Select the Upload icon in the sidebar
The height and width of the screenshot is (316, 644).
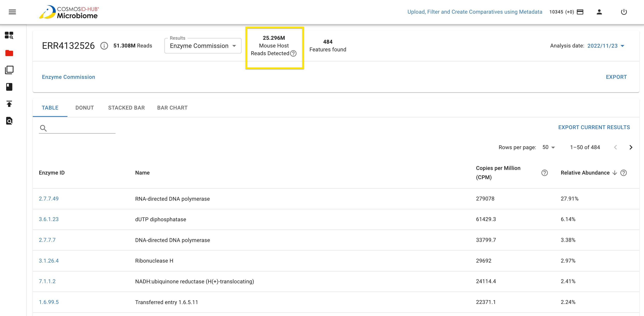9,104
